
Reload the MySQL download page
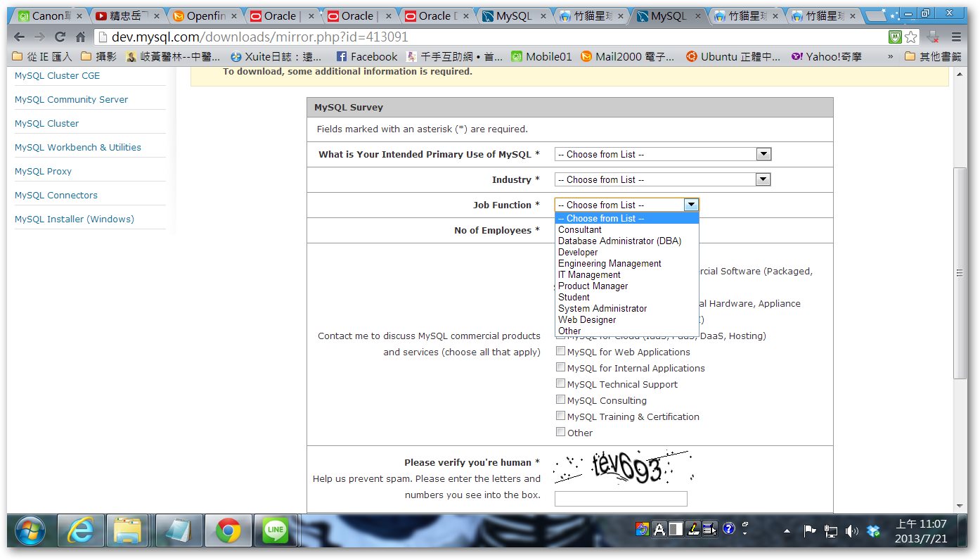click(x=60, y=37)
